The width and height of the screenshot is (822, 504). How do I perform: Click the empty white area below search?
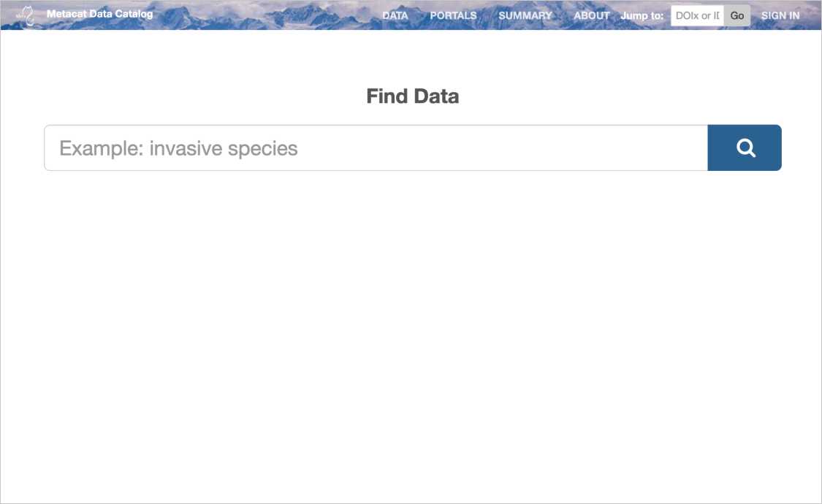pos(411,329)
